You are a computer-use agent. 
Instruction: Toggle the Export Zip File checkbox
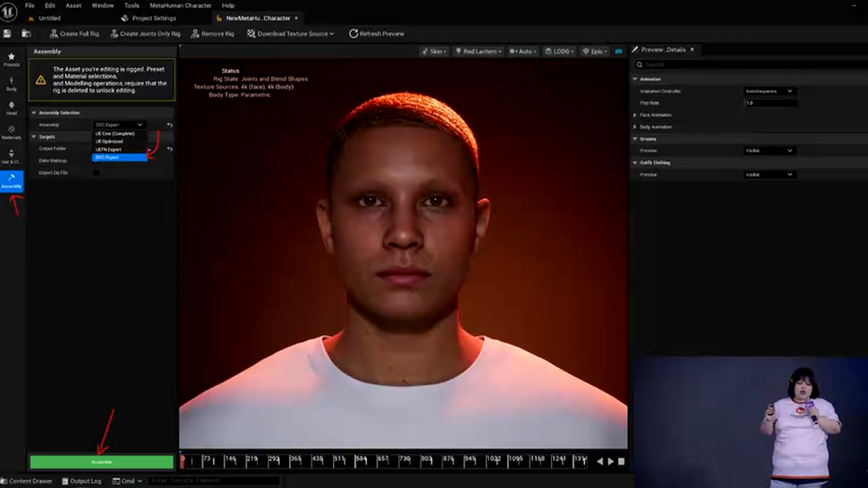[96, 173]
